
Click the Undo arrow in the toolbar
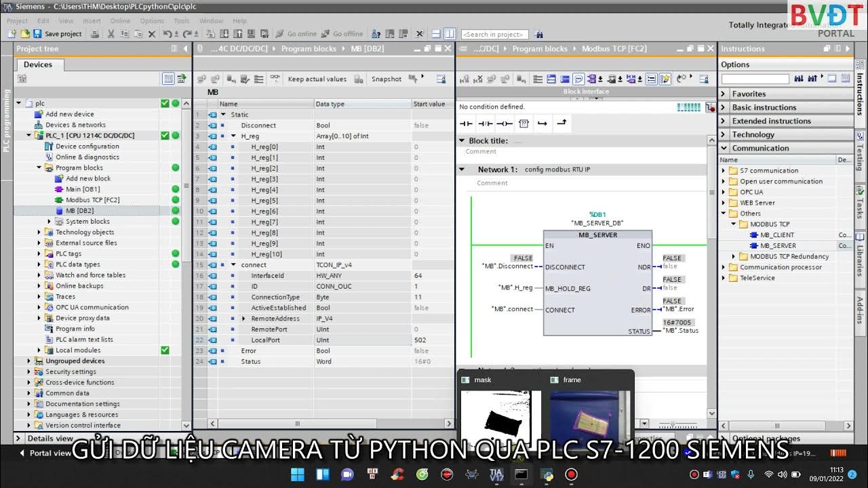tap(166, 34)
